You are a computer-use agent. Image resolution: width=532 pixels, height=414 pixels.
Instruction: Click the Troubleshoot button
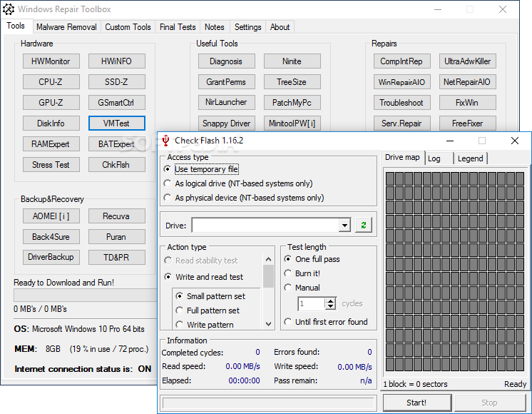(x=402, y=103)
